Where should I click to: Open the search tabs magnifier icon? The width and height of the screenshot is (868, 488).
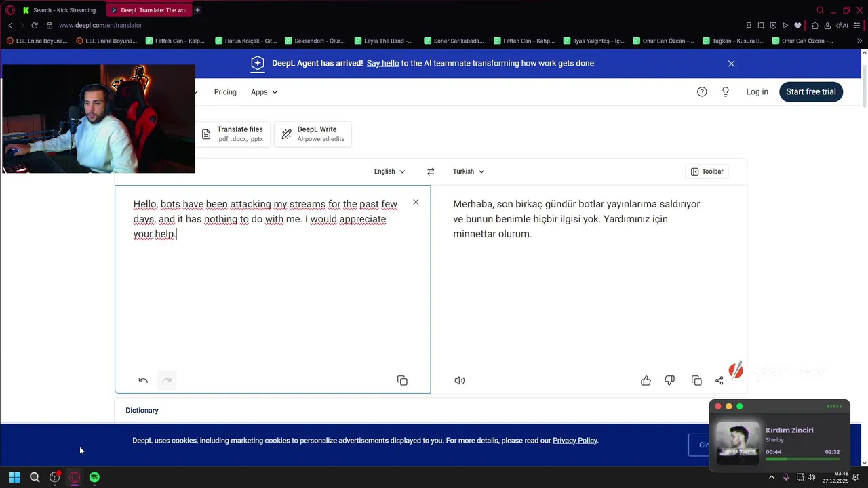tap(821, 10)
